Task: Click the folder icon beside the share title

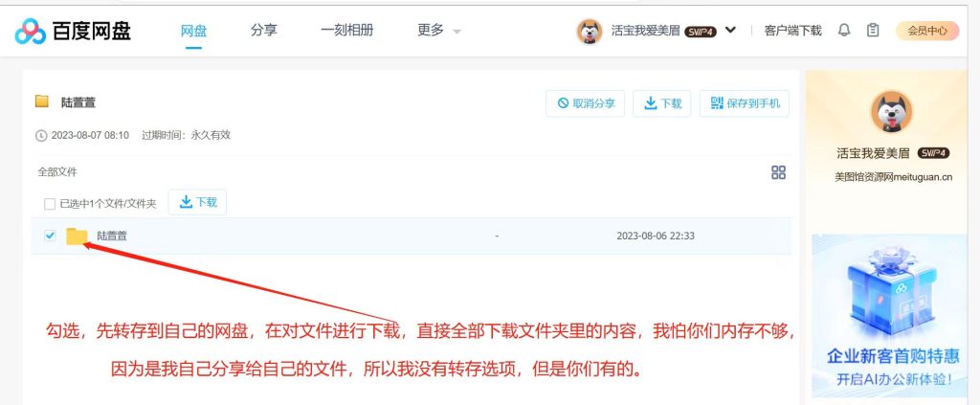Action: pos(42,101)
